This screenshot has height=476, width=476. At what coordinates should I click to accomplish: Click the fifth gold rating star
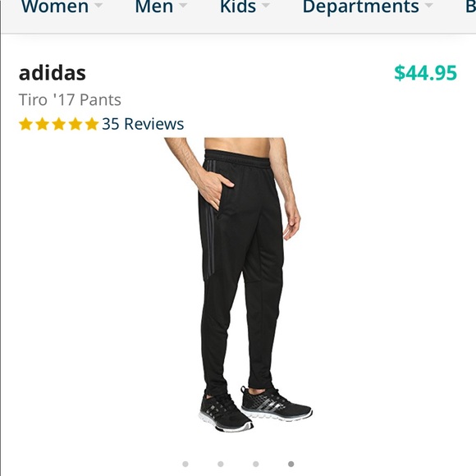(x=92, y=124)
